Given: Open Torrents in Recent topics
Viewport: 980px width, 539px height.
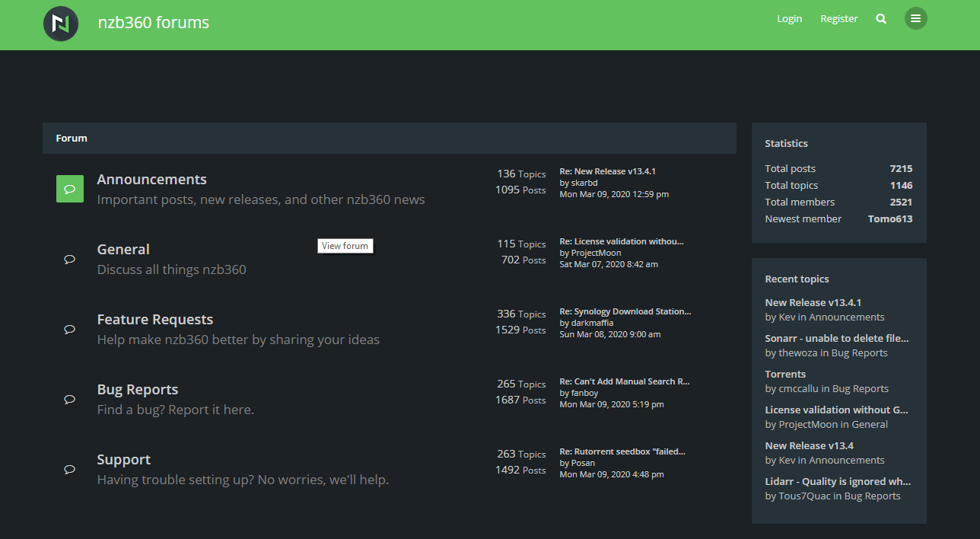Looking at the screenshot, I should pos(784,374).
